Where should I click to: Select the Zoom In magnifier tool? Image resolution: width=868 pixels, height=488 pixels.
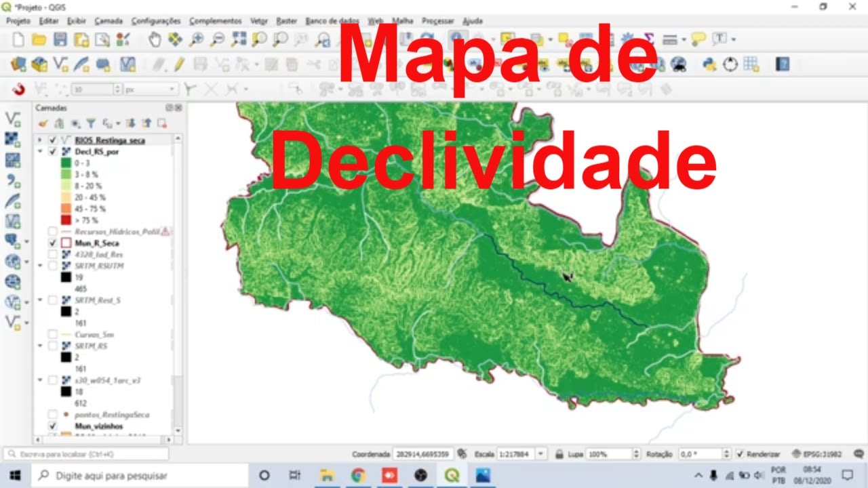197,39
